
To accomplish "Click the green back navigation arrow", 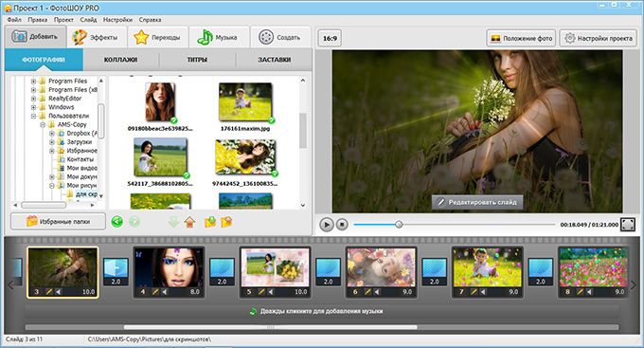I will 117,222.
